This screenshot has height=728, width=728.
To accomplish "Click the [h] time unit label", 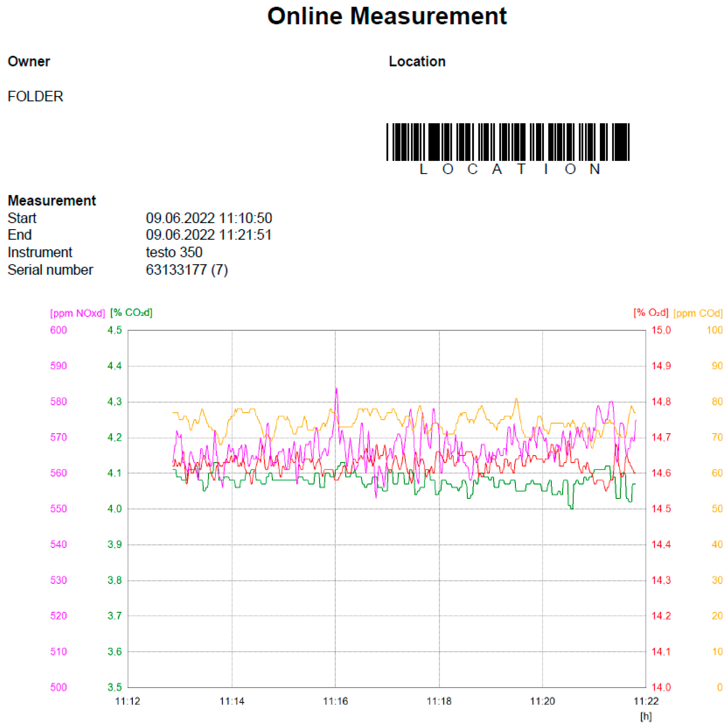I will [x=646, y=716].
